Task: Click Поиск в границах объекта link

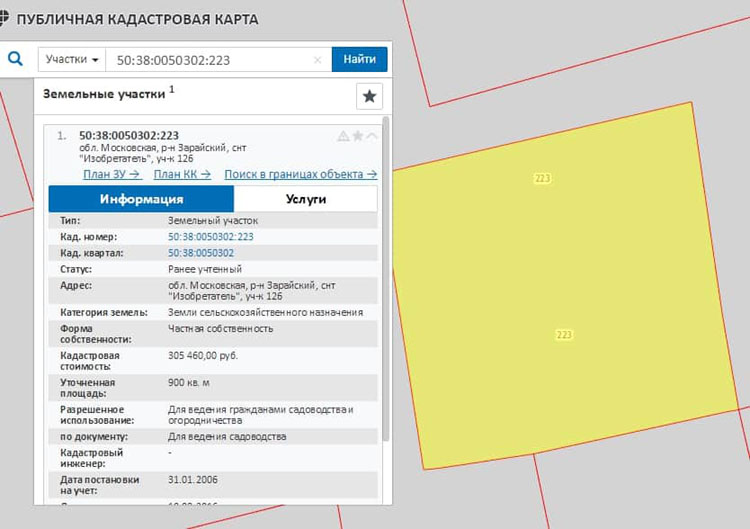Action: tap(300, 174)
